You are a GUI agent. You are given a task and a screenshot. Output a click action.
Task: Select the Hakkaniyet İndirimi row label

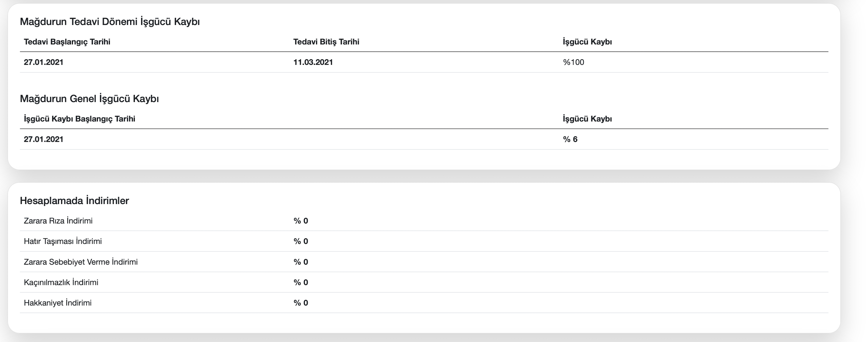(58, 303)
